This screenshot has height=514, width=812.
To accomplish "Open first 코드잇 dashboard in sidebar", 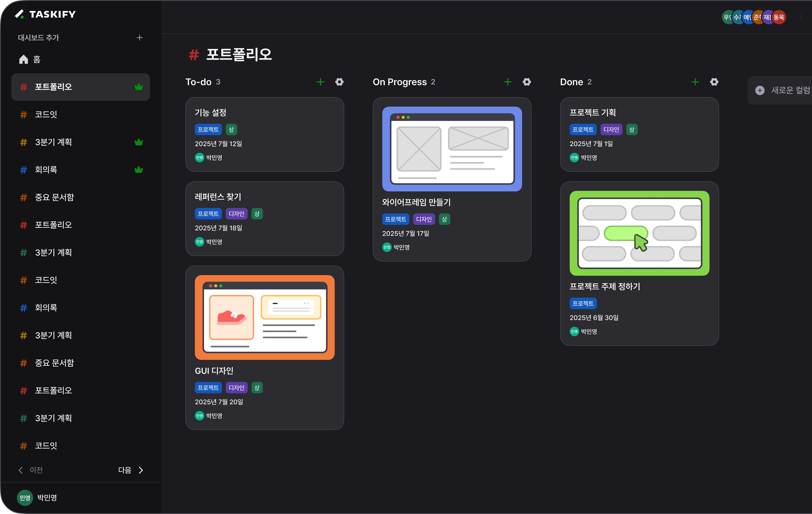I will (46, 114).
